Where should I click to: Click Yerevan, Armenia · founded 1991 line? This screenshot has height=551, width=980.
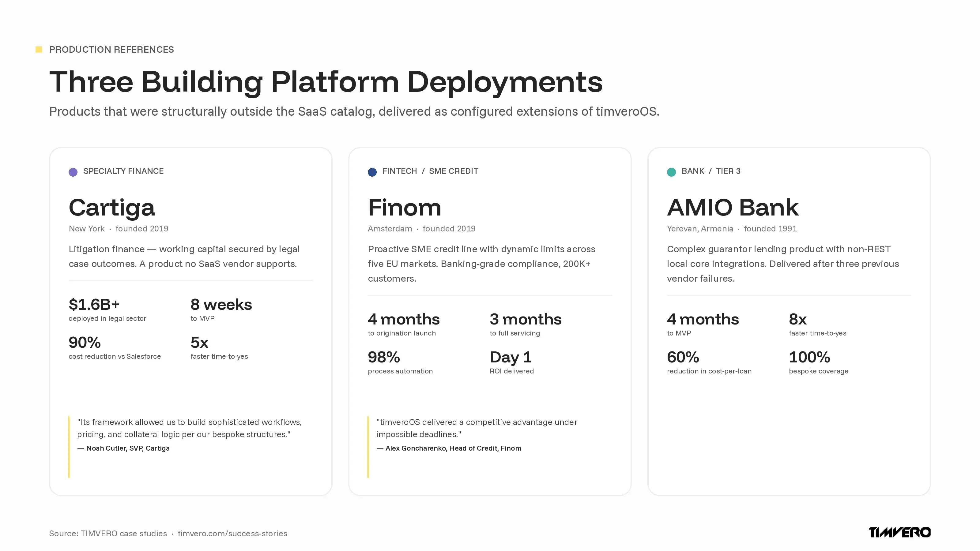732,229
